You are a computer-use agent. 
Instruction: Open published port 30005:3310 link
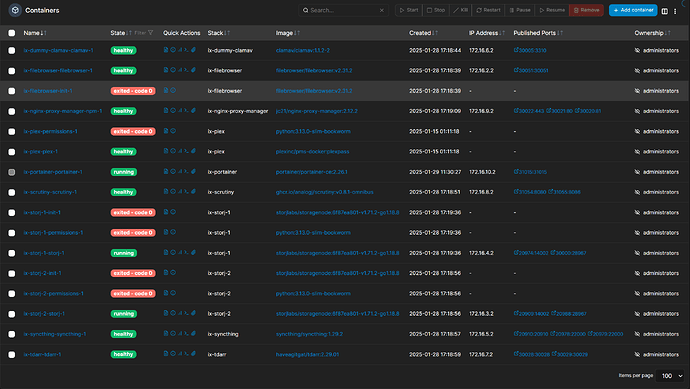click(530, 50)
